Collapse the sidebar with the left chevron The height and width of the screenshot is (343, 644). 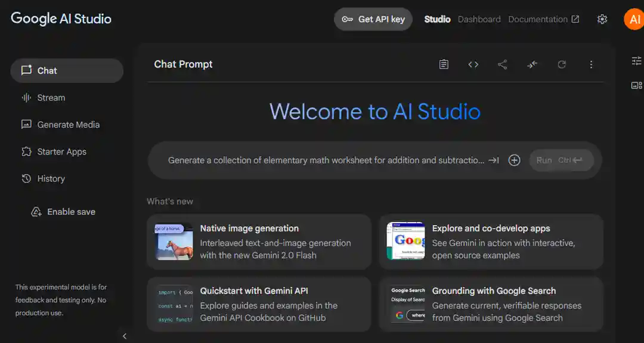(125, 336)
